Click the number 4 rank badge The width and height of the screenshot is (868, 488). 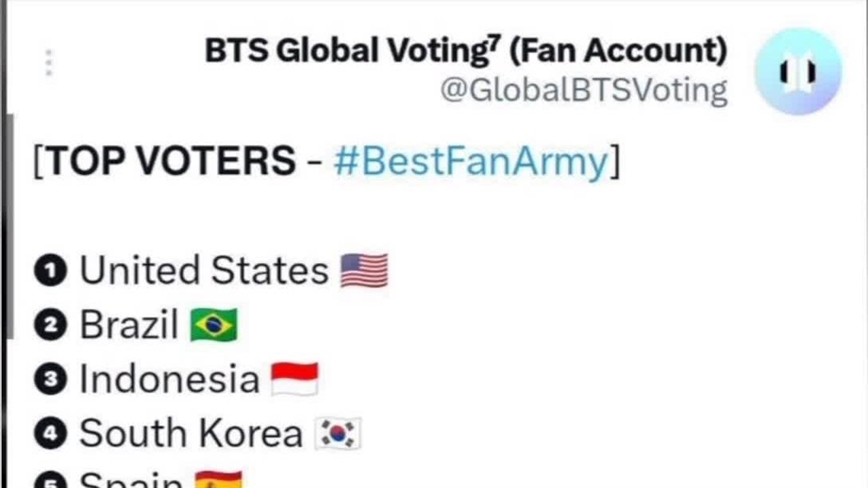coord(50,434)
